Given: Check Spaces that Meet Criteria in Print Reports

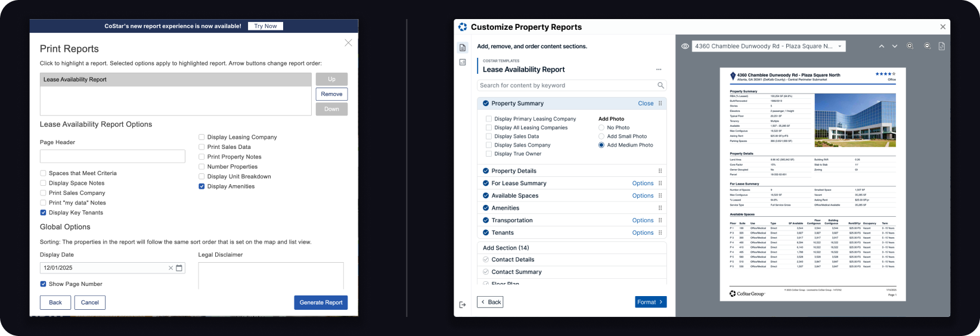Looking at the screenshot, I should coord(43,173).
